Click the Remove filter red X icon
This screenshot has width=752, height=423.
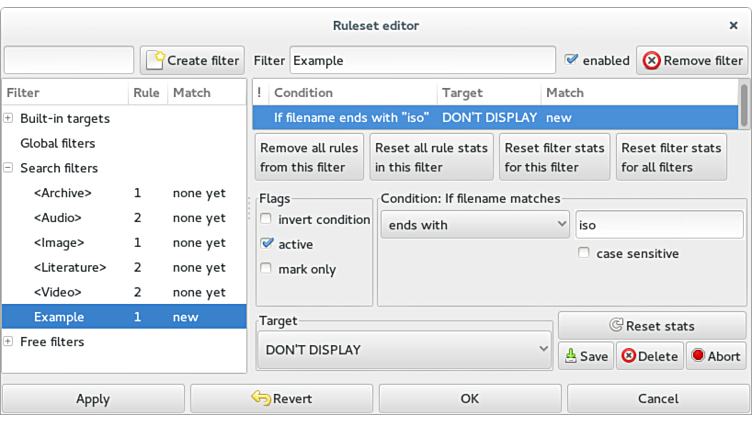coord(652,60)
